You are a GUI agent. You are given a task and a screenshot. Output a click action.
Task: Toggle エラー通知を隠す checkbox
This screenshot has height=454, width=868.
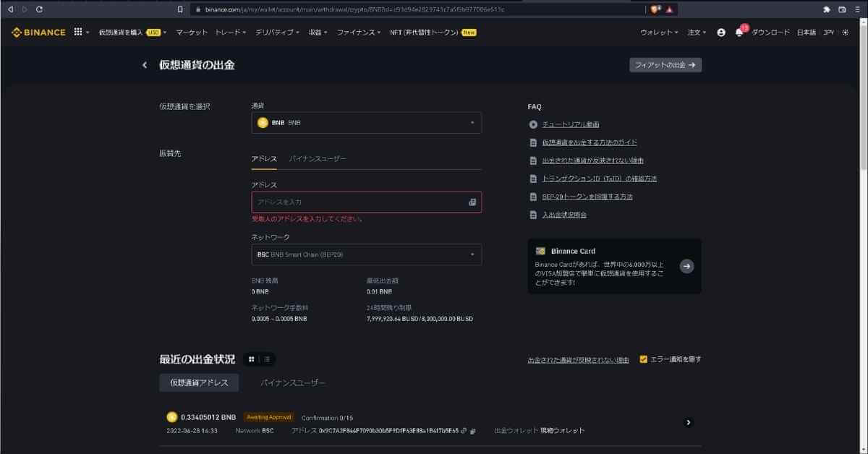(x=644, y=359)
